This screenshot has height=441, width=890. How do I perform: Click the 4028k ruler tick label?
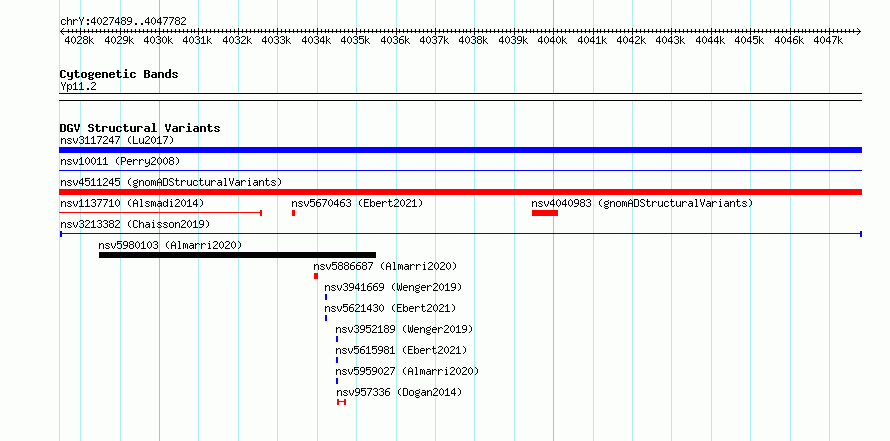click(x=79, y=41)
